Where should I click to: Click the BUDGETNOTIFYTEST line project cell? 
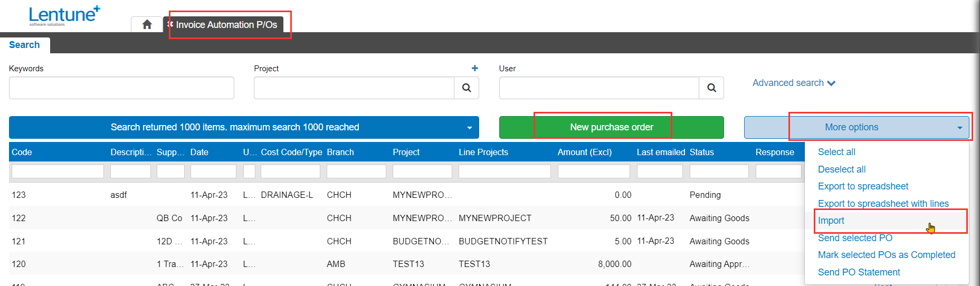tap(503, 241)
